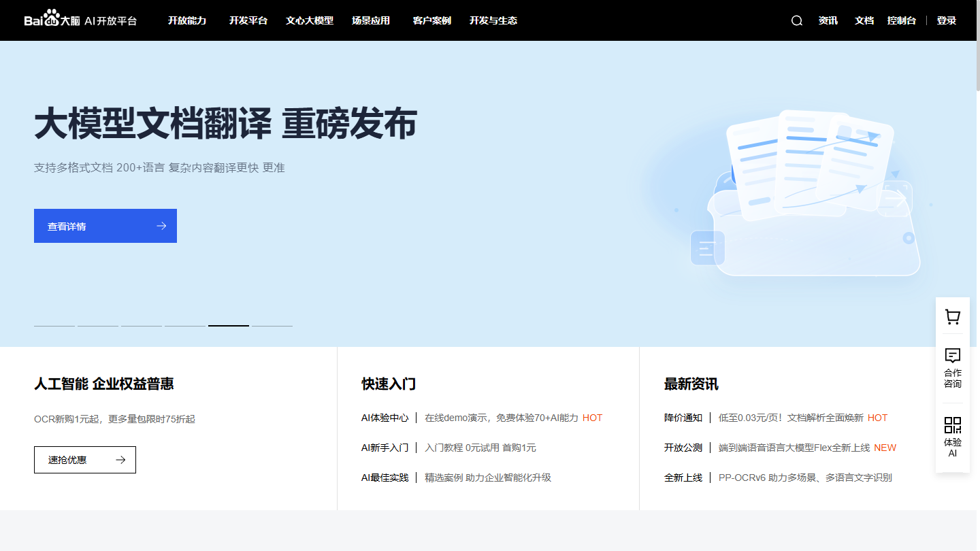
Task: Click the arrow inside 查看详情 button
Action: 161,226
